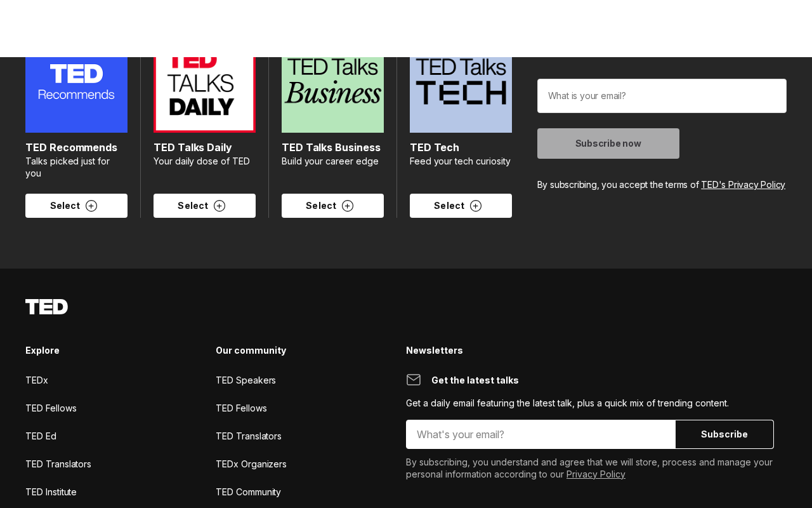Click the 'Get the latest talks' heading
The height and width of the screenshot is (508, 812).
click(x=475, y=380)
